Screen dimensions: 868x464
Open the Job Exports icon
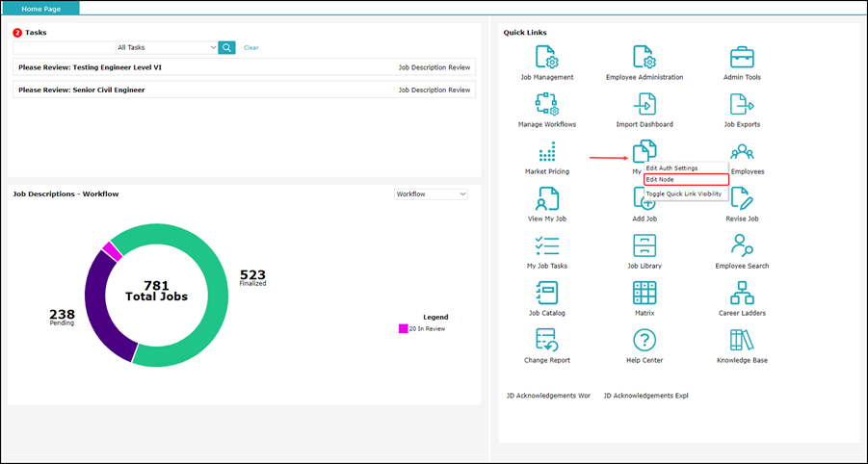741,104
